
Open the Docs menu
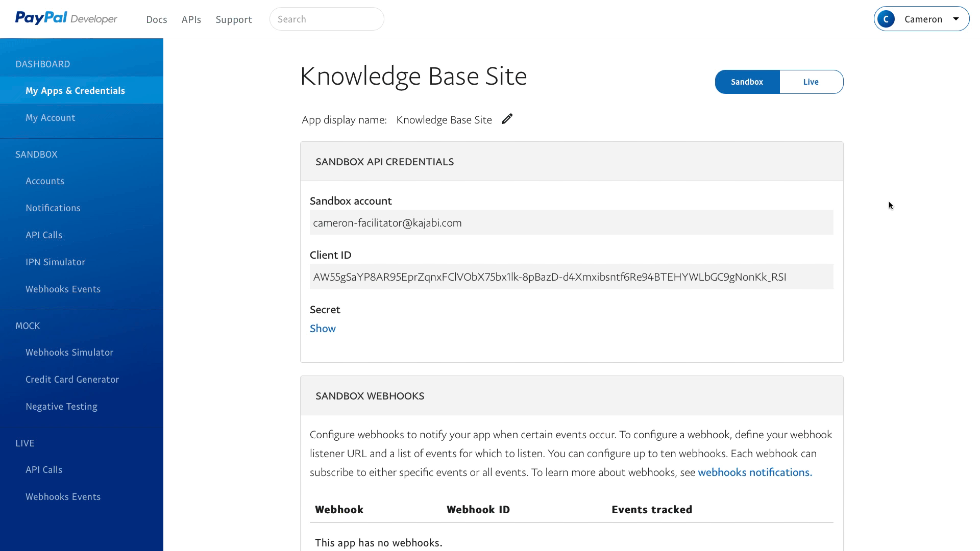click(156, 19)
